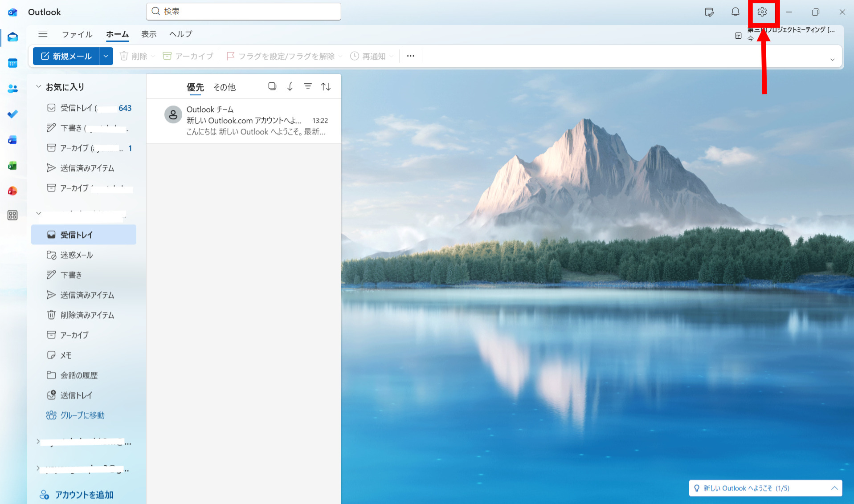Launch Word from the app rail
This screenshot has width=854, height=504.
(12, 140)
